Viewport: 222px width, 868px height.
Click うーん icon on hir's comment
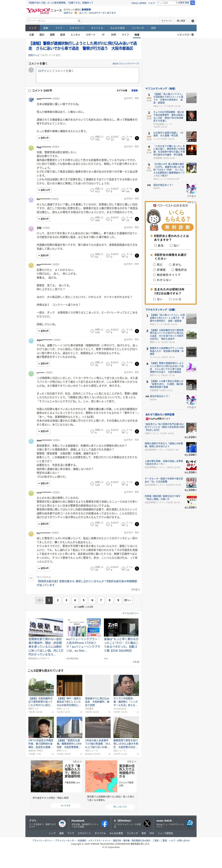click(123, 219)
